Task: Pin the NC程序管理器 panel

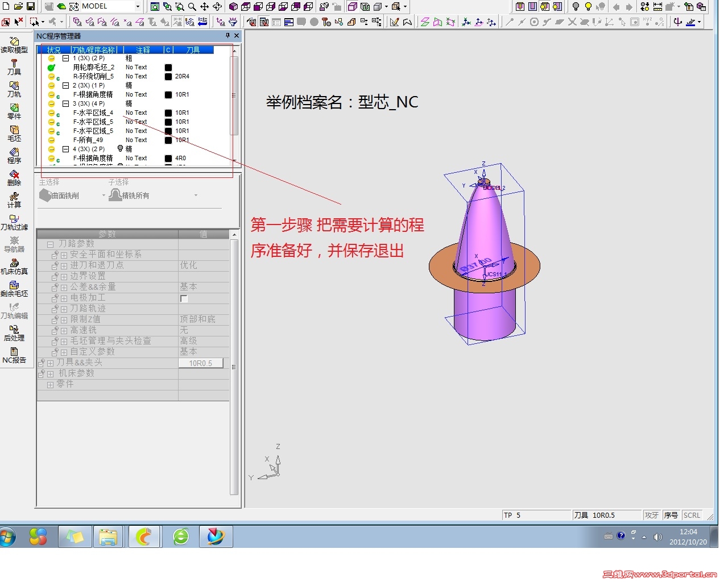Action: click(x=228, y=36)
